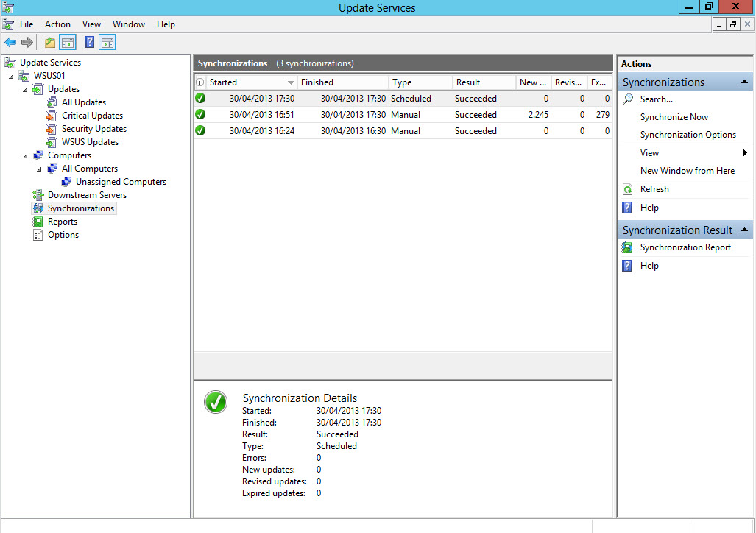Click the Reports book icon
The width and height of the screenshot is (756, 533).
coord(38,222)
